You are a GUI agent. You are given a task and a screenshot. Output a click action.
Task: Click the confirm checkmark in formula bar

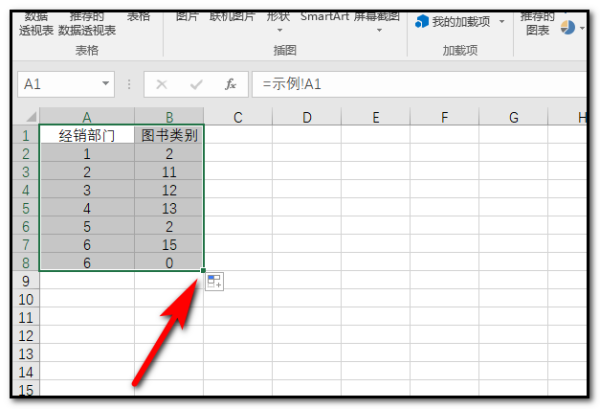click(196, 84)
